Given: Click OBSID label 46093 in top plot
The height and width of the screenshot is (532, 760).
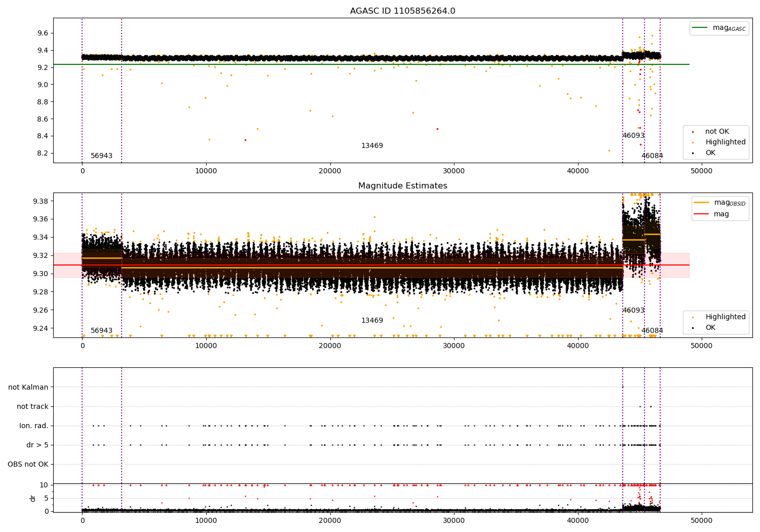Looking at the screenshot, I should click(x=633, y=136).
